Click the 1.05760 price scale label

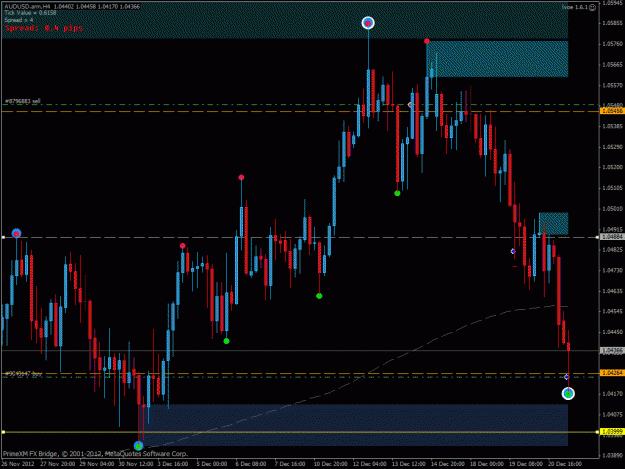(612, 44)
